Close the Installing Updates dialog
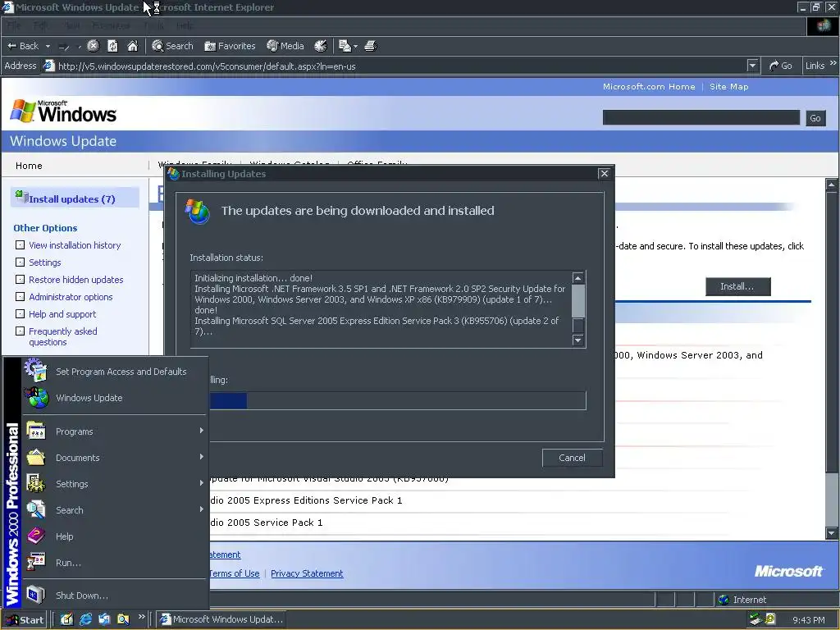Screen dimensions: 840x630 [x=605, y=173]
